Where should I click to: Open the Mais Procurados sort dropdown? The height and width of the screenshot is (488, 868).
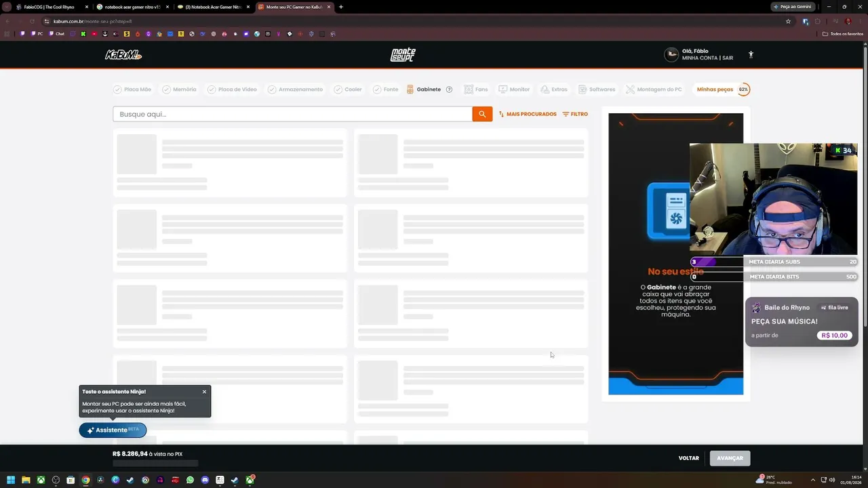(x=528, y=115)
